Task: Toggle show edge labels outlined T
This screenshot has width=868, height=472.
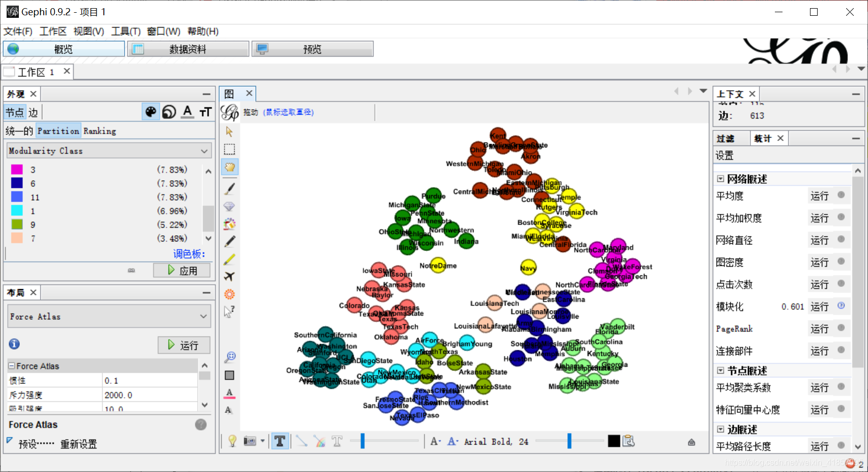Action: coord(337,441)
